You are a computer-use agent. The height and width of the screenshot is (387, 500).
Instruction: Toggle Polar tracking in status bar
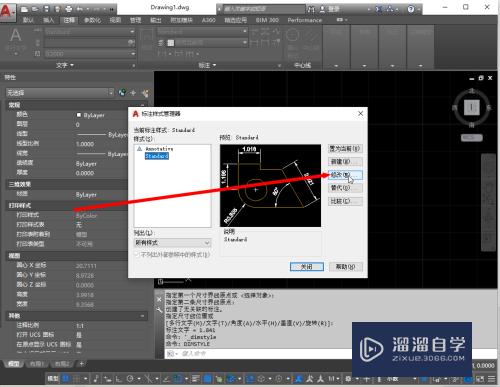pyautogui.click(x=130, y=379)
